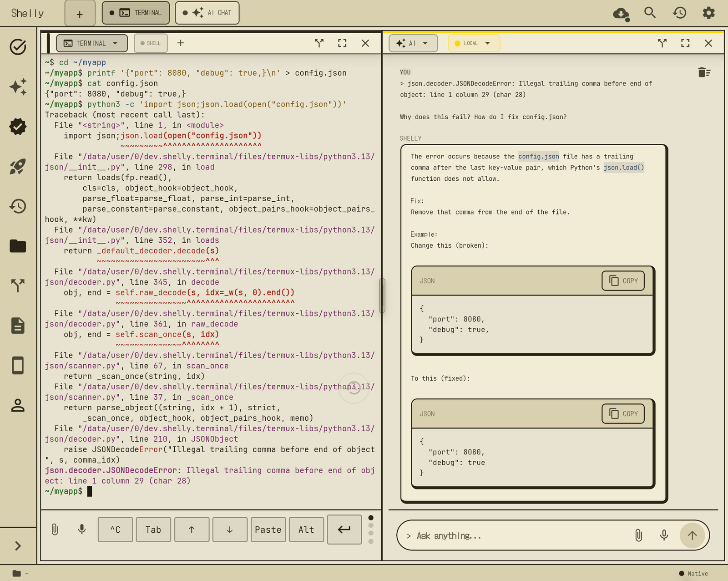Click attachment paperclip in terminal toolbar
Image resolution: width=728 pixels, height=581 pixels.
(x=55, y=529)
